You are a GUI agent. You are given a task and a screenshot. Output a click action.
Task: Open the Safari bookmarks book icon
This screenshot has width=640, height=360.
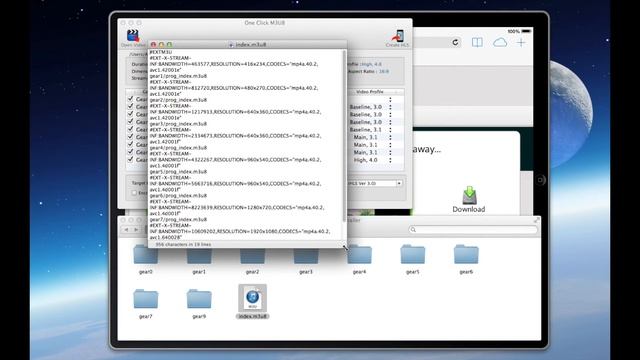[x=477, y=42]
